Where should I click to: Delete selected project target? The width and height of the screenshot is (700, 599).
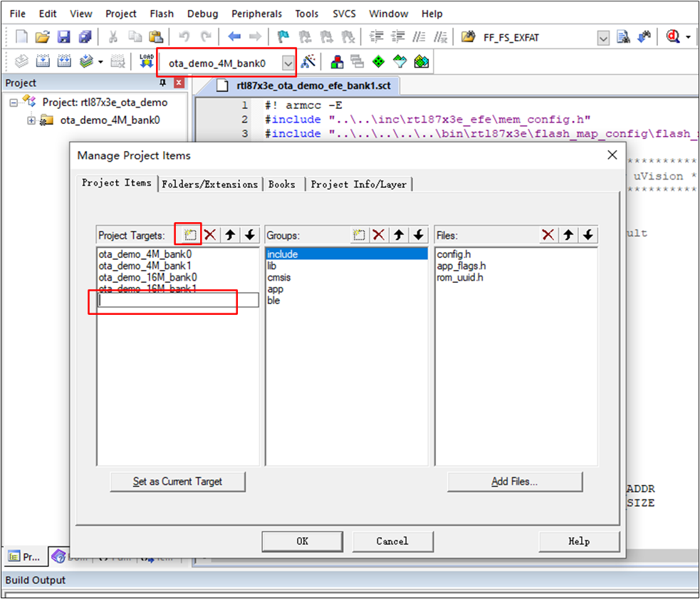click(x=210, y=235)
